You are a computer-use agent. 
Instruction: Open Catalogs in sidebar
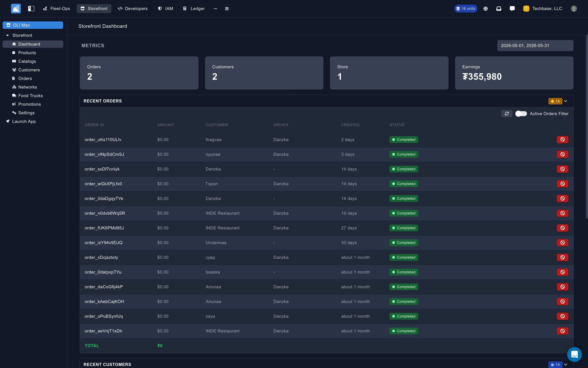tap(33, 61)
